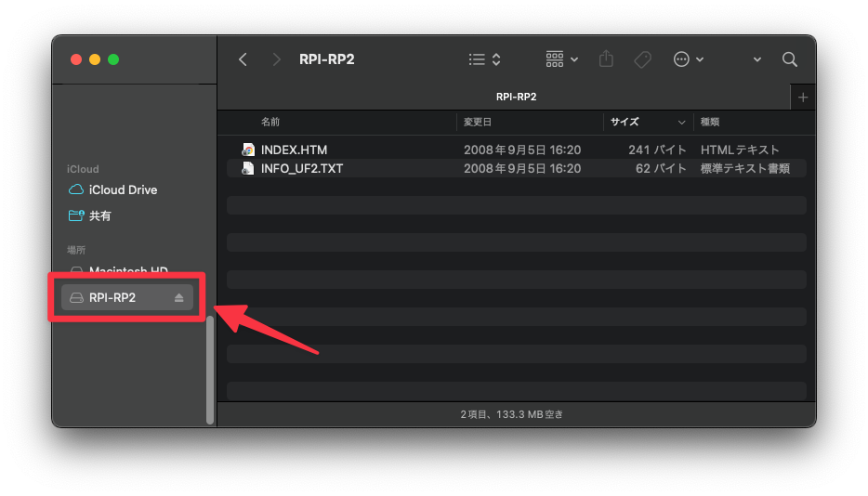Screen dimensions: 868x496
Task: Click the Share toolbar icon
Action: 606,59
